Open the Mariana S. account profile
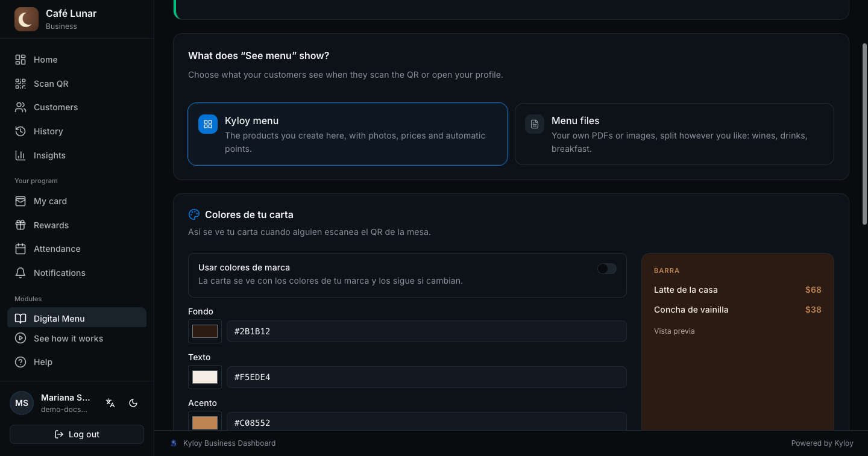This screenshot has width=868, height=456. click(51, 403)
